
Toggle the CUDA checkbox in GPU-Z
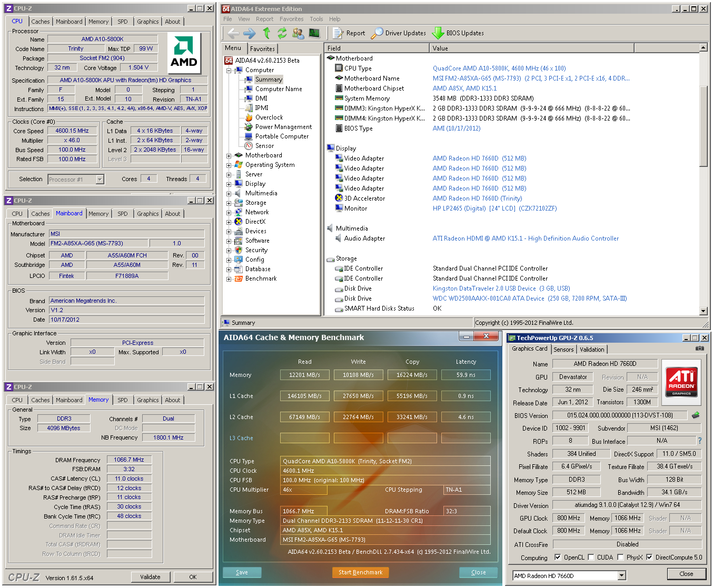(x=591, y=557)
